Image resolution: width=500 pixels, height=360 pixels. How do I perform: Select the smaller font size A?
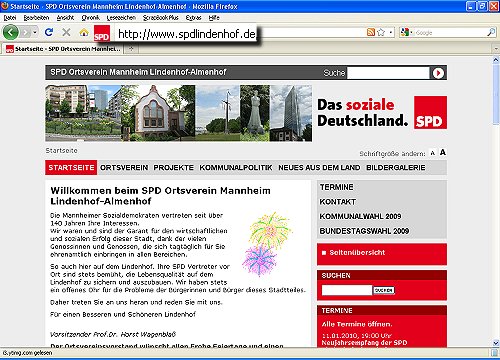(x=433, y=153)
